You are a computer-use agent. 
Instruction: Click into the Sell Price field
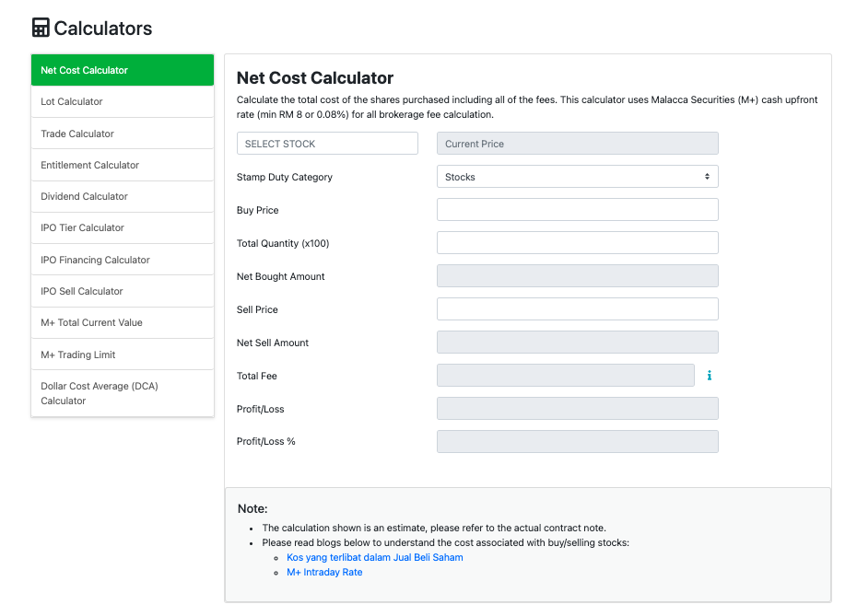click(577, 309)
